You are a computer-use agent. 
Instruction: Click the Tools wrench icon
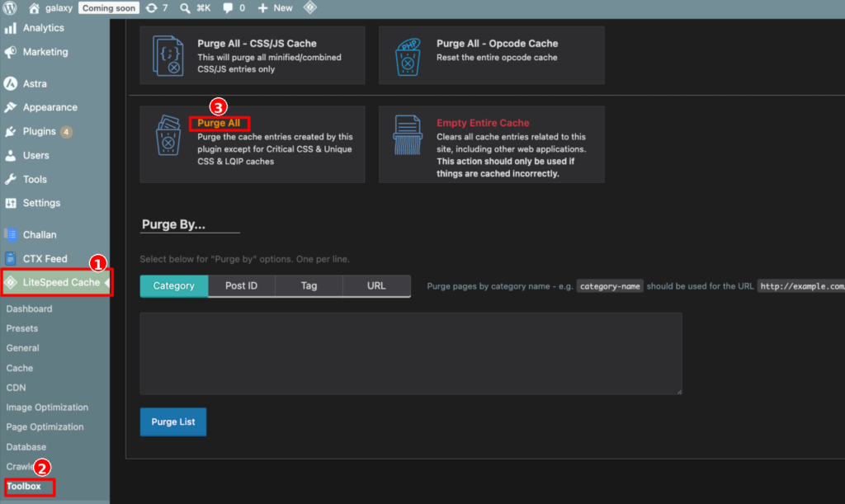pyautogui.click(x=10, y=179)
